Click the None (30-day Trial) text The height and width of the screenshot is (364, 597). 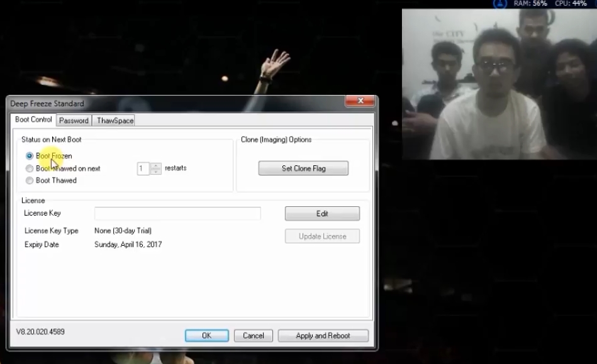pos(123,231)
